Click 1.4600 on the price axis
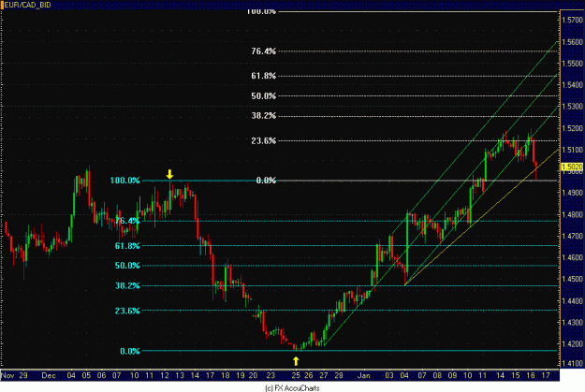 (572, 257)
